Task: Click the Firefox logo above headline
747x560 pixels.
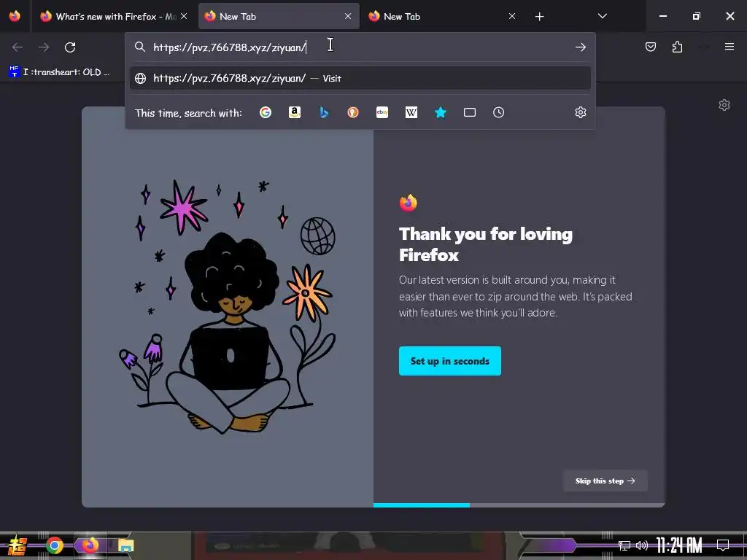Action: (409, 203)
